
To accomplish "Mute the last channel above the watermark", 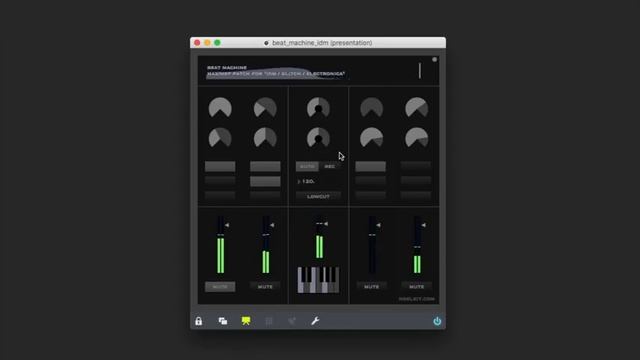I will (416, 287).
